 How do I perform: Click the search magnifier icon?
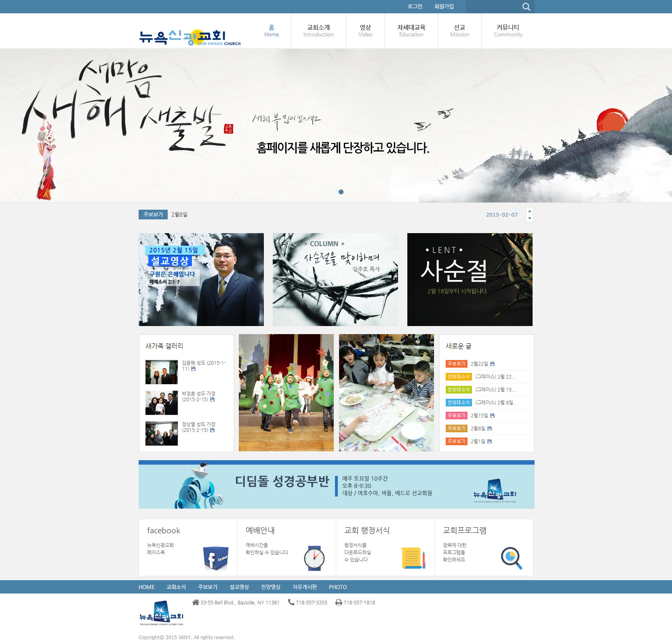[526, 7]
